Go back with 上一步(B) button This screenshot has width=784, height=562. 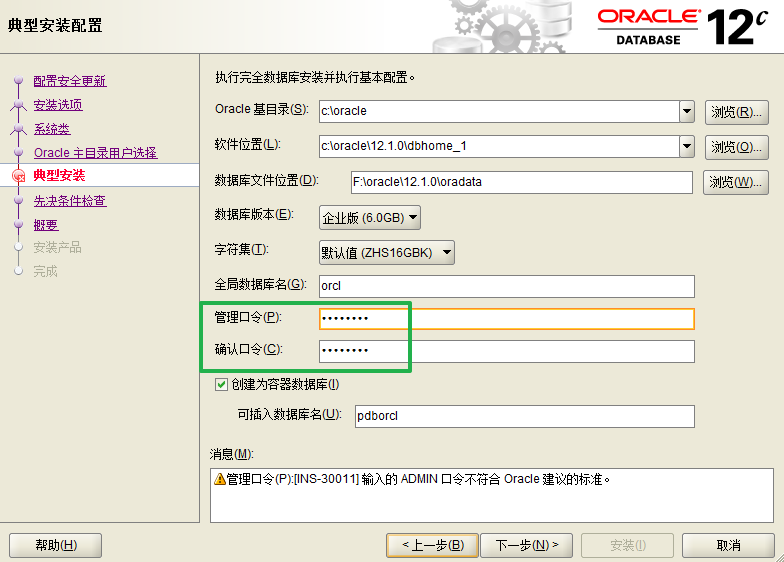pos(432,545)
